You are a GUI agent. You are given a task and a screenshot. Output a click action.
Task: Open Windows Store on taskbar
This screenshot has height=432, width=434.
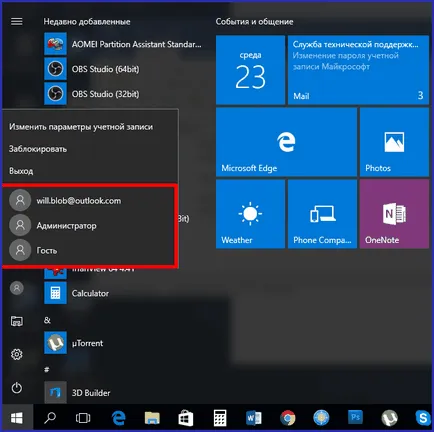[x=186, y=418]
